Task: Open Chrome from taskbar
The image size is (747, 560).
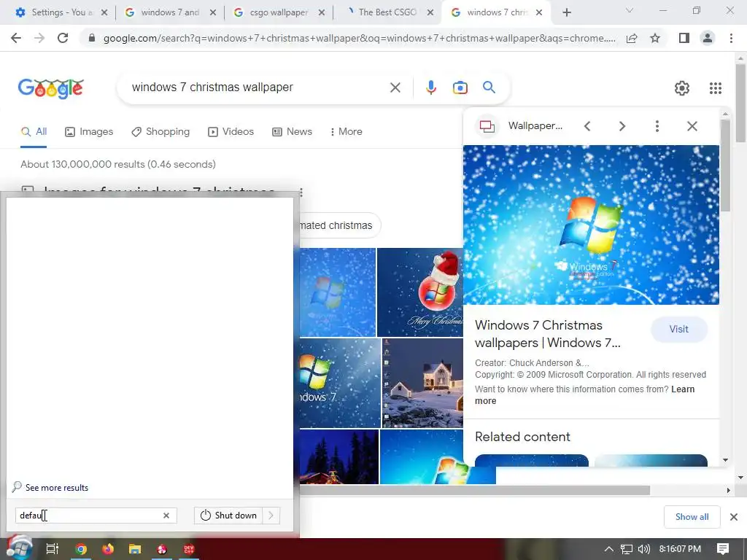Action: (80, 549)
